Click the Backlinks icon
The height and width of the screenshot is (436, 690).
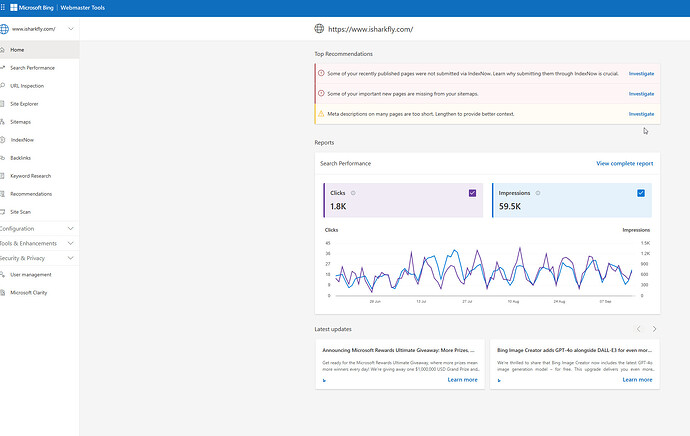click(x=2, y=158)
